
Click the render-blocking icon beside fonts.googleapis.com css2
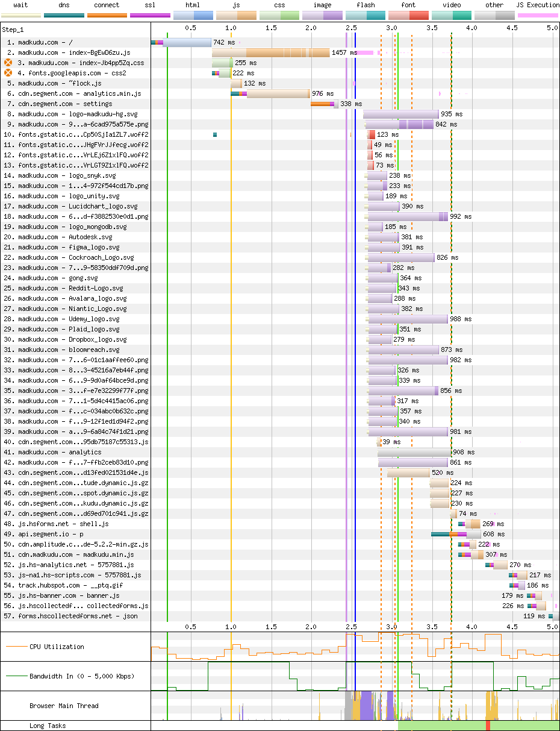[8, 73]
